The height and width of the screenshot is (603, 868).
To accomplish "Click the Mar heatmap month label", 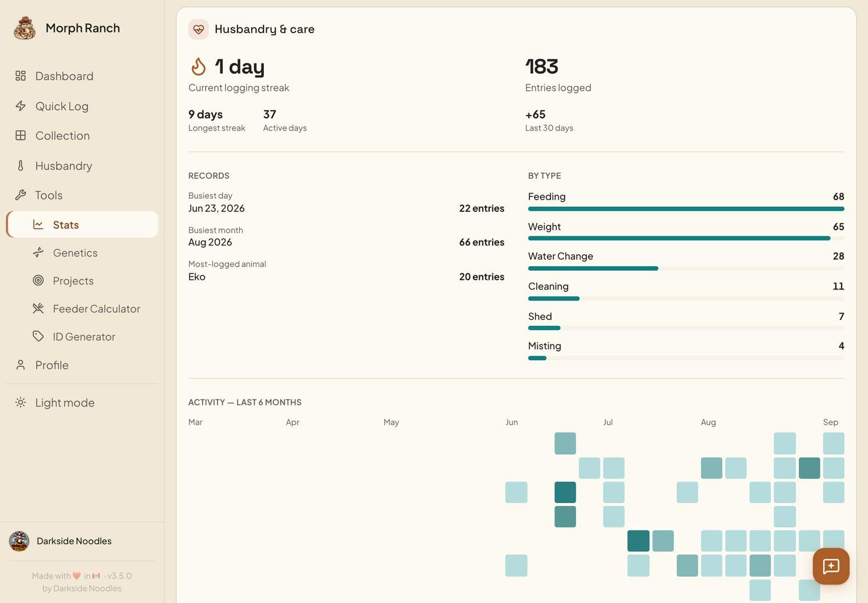I will (195, 422).
